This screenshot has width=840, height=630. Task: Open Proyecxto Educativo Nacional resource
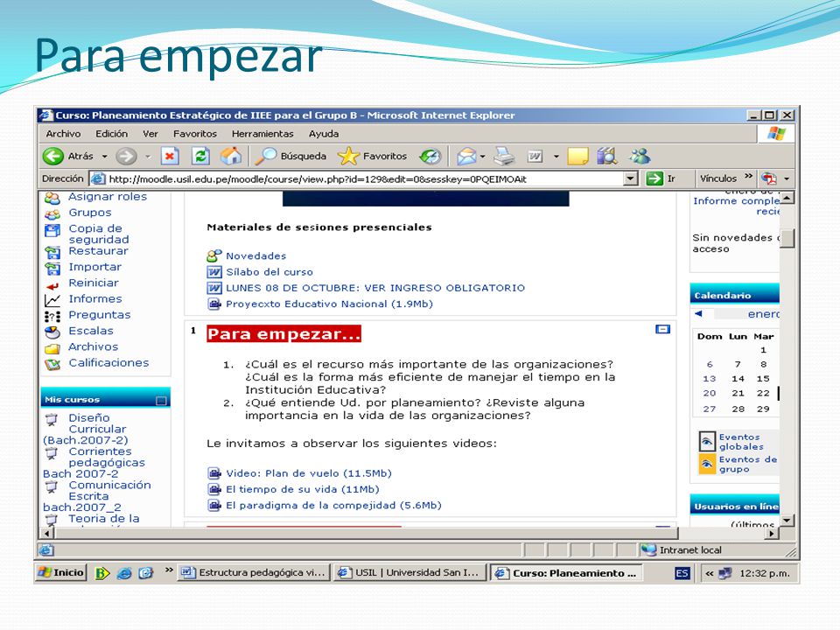tap(329, 304)
